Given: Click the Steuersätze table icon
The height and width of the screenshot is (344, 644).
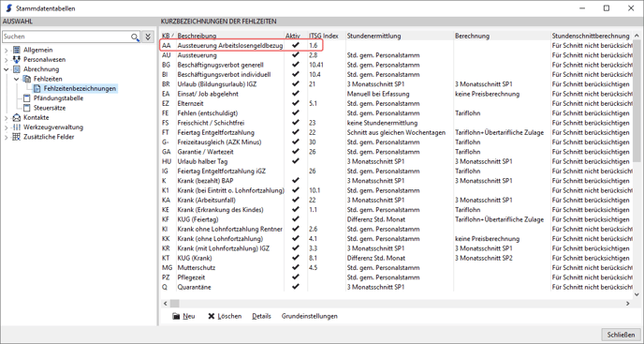Looking at the screenshot, I should click(27, 108).
